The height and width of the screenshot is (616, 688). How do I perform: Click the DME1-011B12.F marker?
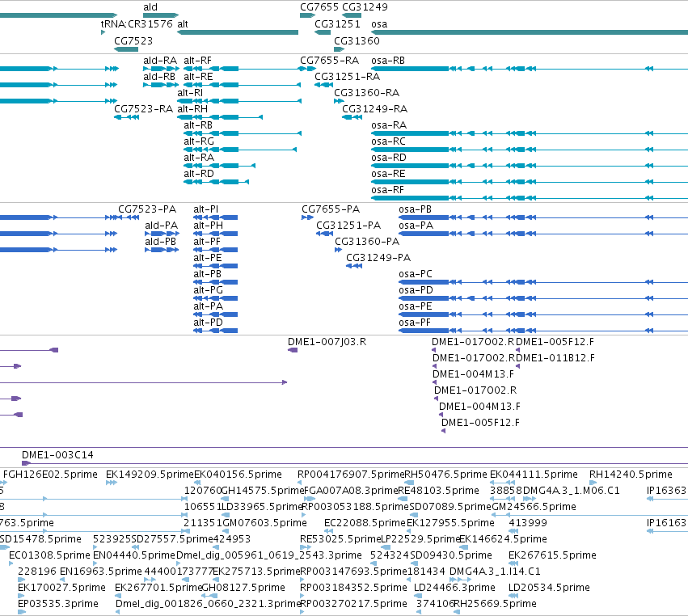pos(517,366)
